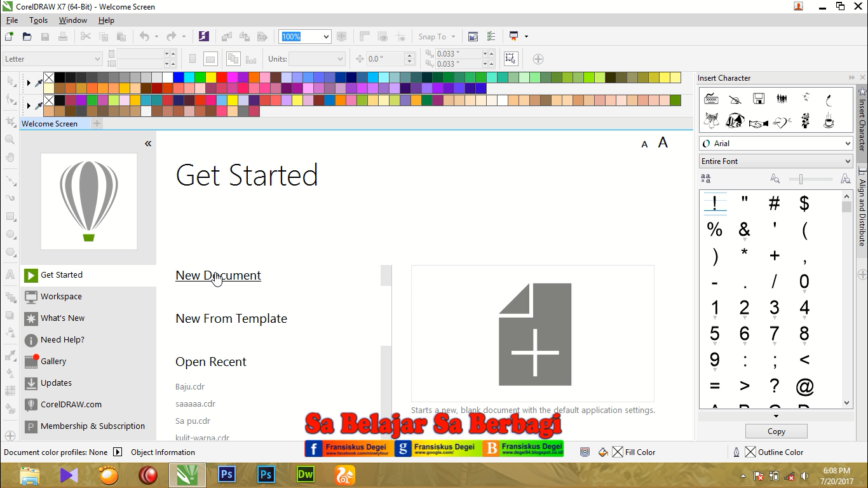
Task: Click the Open folder icon in toolbar
Action: [x=27, y=37]
